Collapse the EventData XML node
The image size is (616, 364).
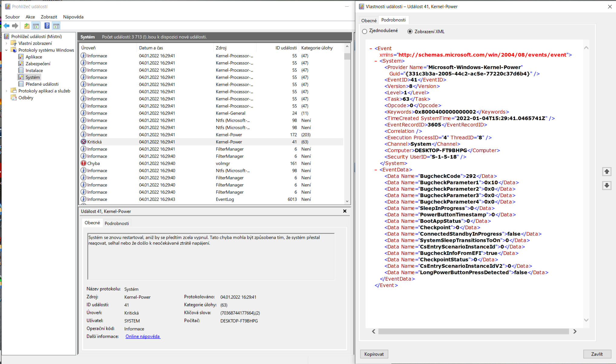click(x=376, y=170)
